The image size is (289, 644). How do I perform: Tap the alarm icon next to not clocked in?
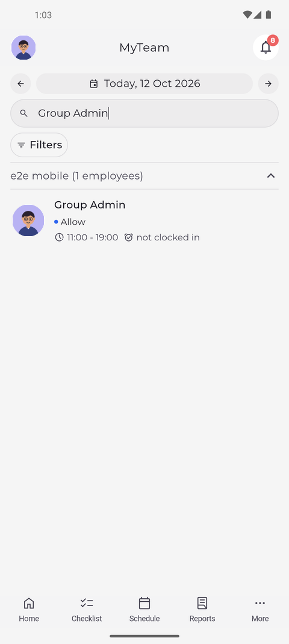[x=128, y=237]
